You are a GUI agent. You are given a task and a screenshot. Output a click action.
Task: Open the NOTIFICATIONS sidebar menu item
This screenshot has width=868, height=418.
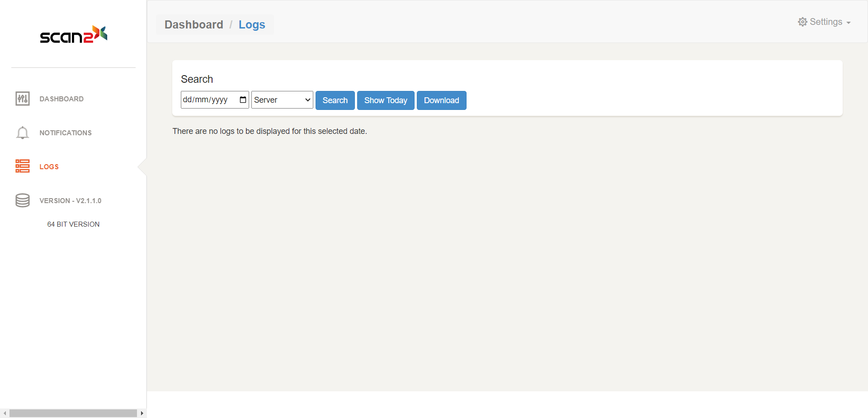66,133
